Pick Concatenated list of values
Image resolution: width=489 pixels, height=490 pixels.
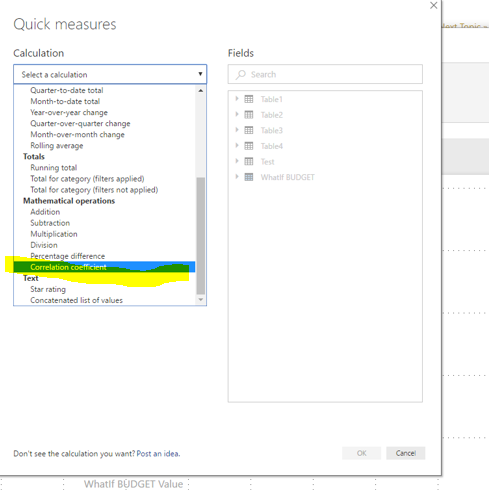76,300
